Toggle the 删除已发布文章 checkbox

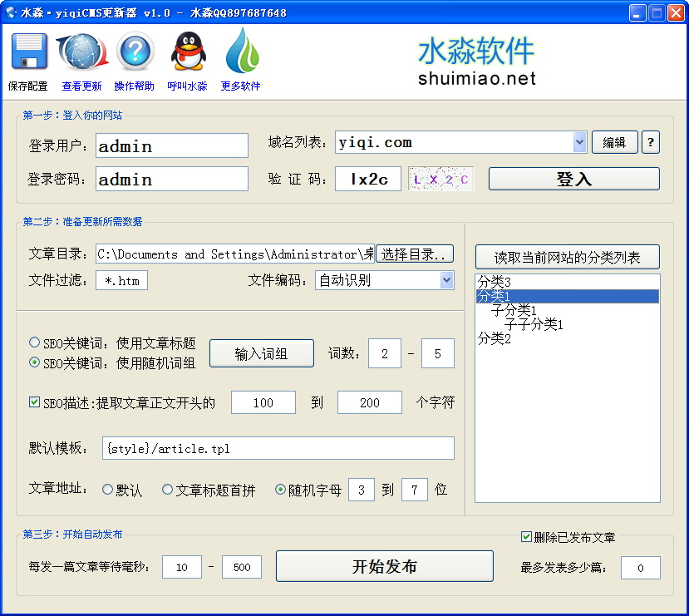[526, 536]
